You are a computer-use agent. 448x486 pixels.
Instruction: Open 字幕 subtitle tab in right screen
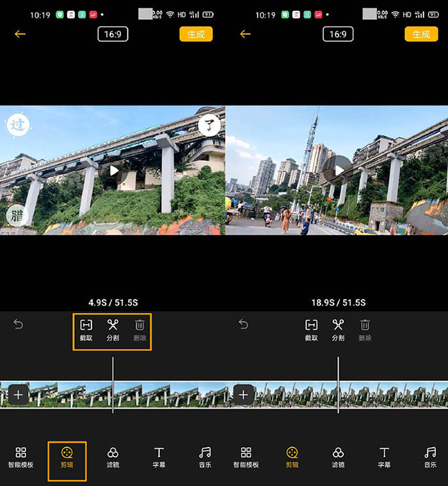[x=384, y=457]
